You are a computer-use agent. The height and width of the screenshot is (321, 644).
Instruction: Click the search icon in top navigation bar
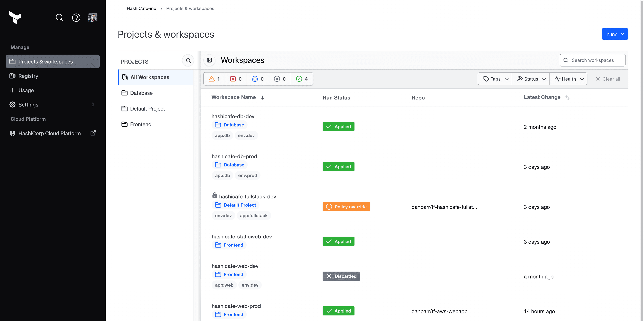point(60,17)
